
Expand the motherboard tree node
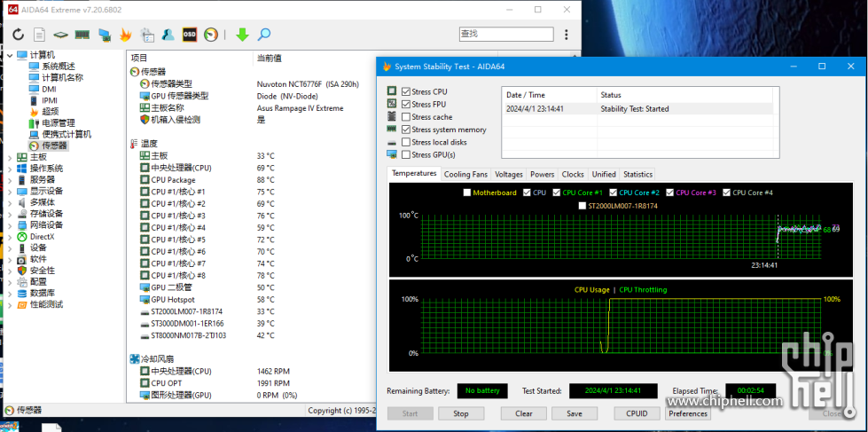click(10, 157)
